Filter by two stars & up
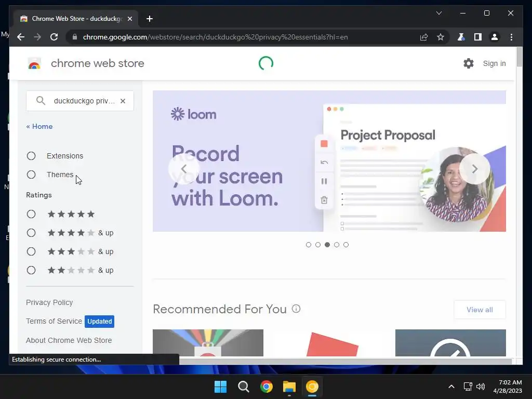532x399 pixels. [31, 270]
